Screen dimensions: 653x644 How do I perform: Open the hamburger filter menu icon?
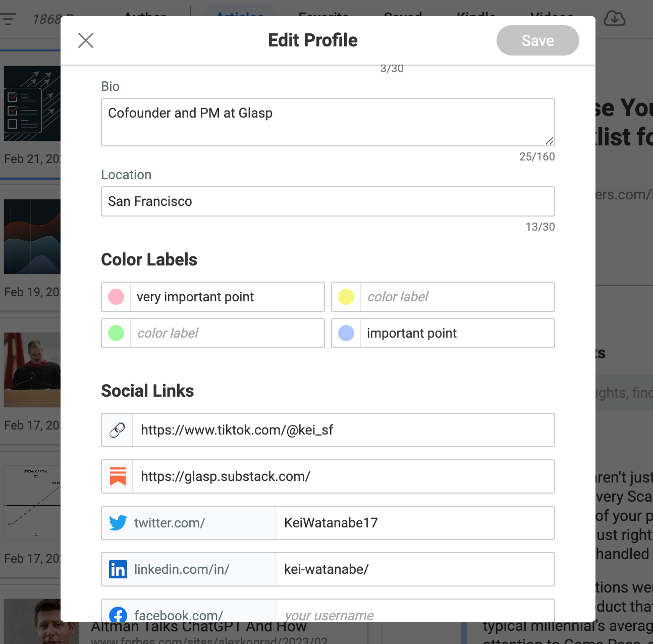(x=9, y=20)
